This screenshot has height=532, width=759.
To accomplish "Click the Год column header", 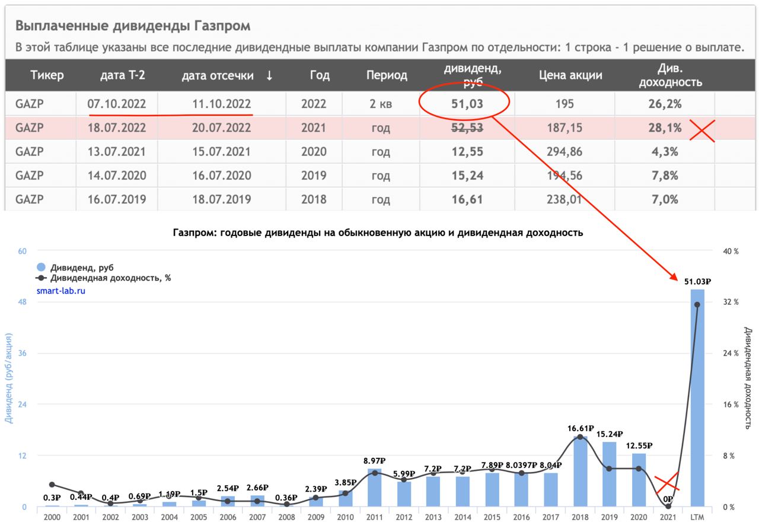I will click(x=320, y=75).
